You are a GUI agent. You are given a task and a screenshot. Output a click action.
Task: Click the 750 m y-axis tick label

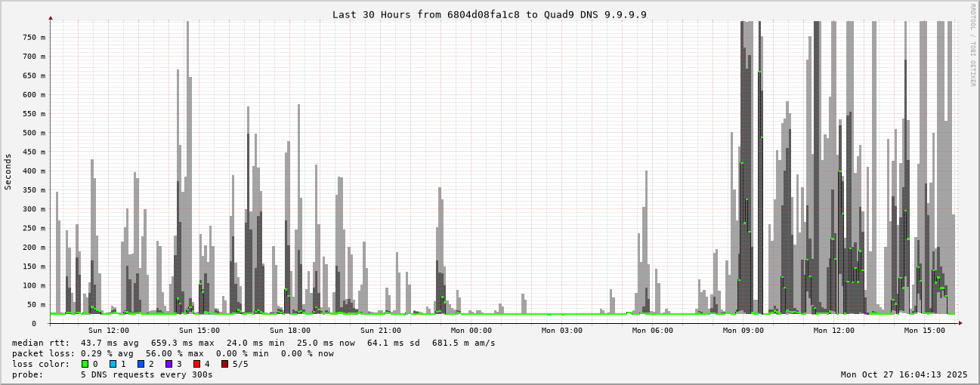32,37
